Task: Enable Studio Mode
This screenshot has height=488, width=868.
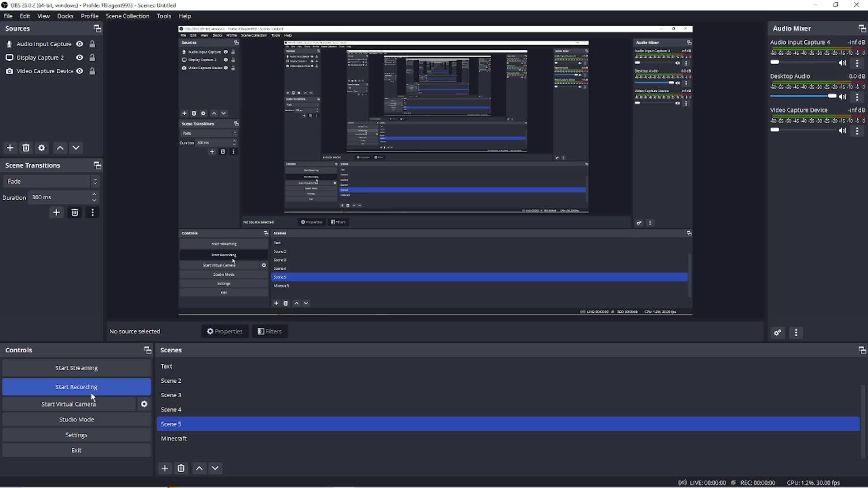Action: click(76, 419)
